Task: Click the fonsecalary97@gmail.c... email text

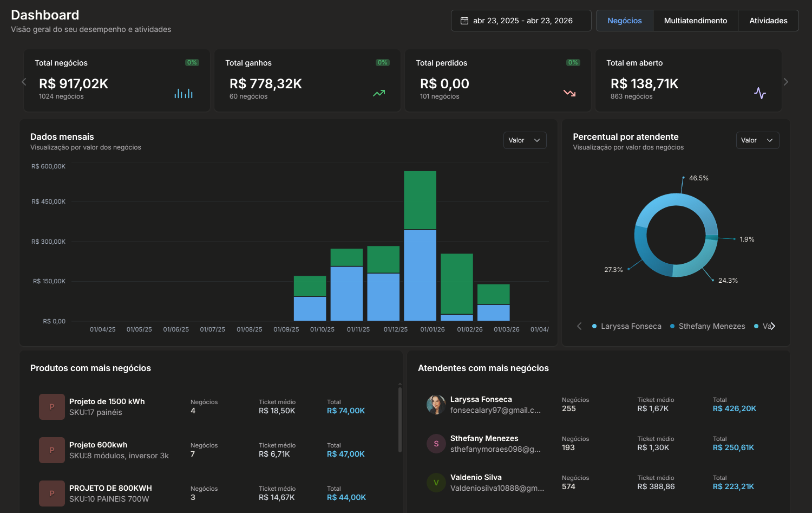Action: (x=495, y=410)
